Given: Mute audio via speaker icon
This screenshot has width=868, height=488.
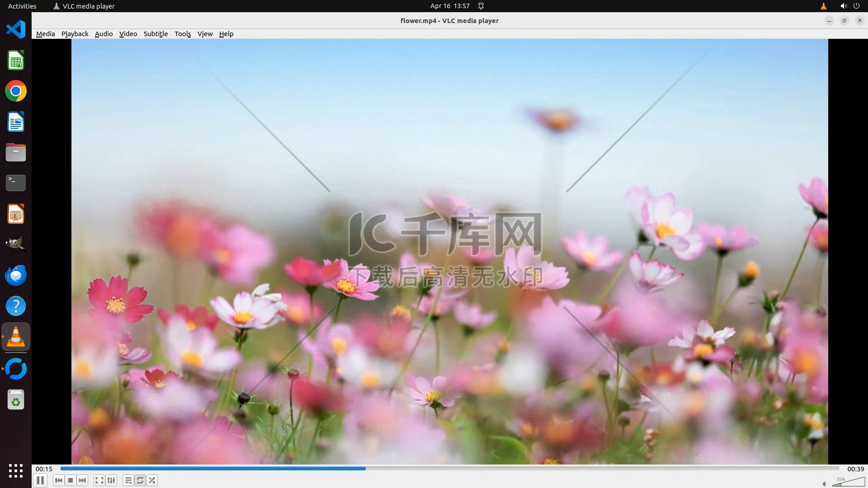Looking at the screenshot, I should (825, 483).
